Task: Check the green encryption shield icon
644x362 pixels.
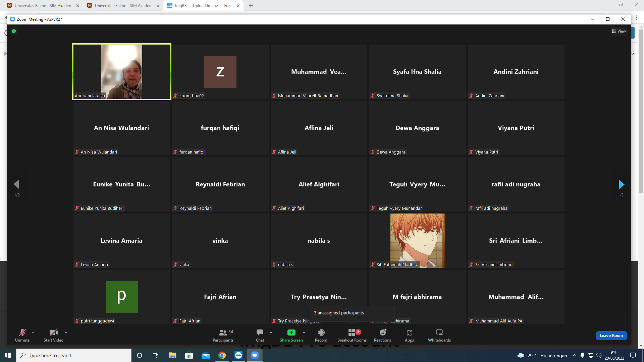Action: click(x=14, y=31)
